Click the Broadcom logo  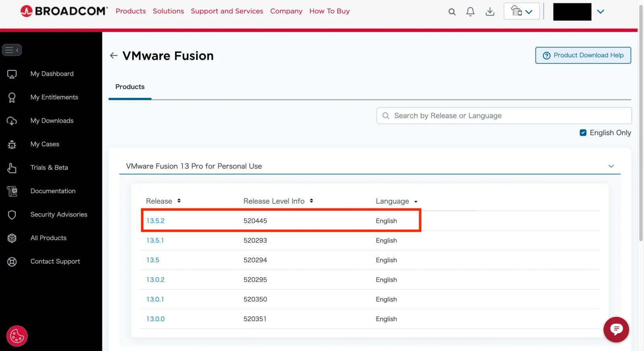(64, 11)
